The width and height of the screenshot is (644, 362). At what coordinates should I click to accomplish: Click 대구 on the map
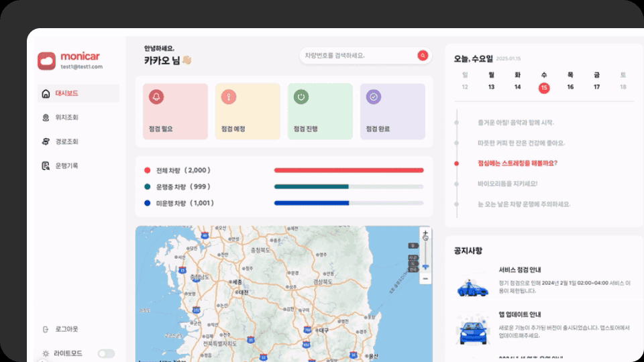(x=323, y=330)
